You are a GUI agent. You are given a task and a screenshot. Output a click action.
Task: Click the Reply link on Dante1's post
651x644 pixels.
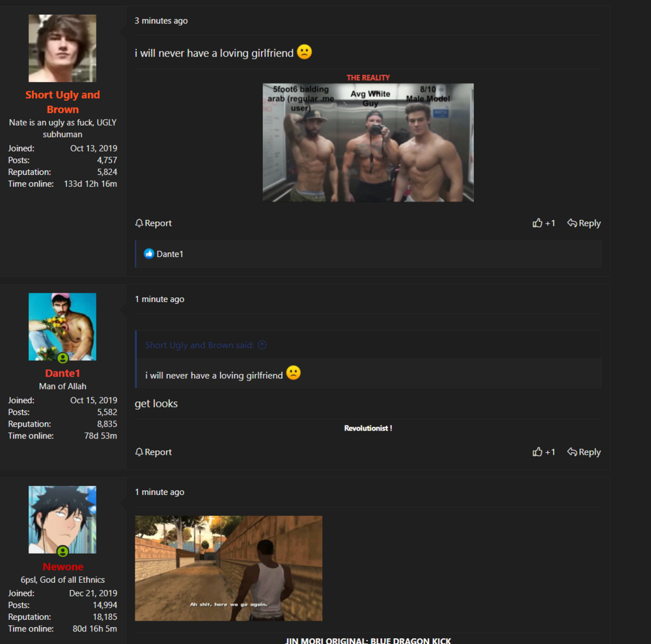[x=589, y=451]
